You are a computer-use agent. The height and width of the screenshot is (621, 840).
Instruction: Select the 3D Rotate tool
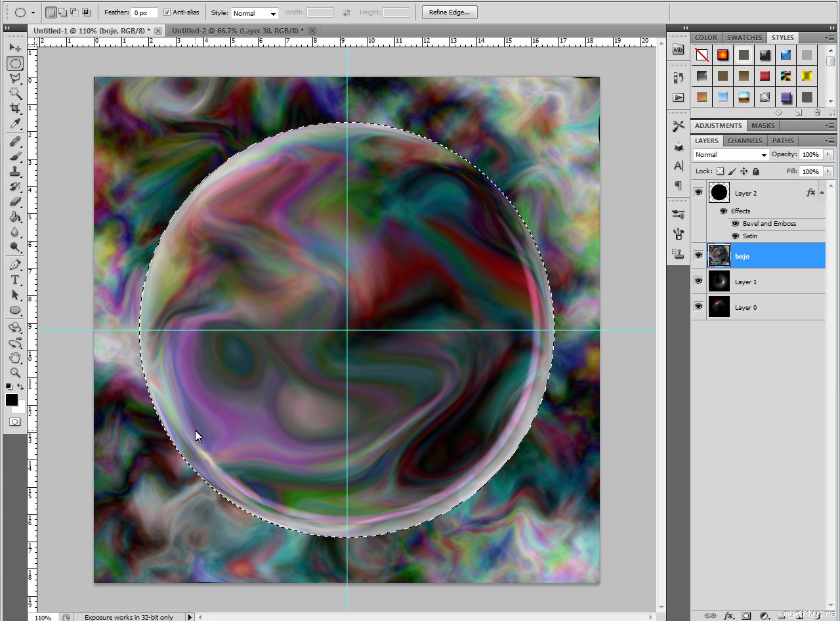[x=15, y=328]
